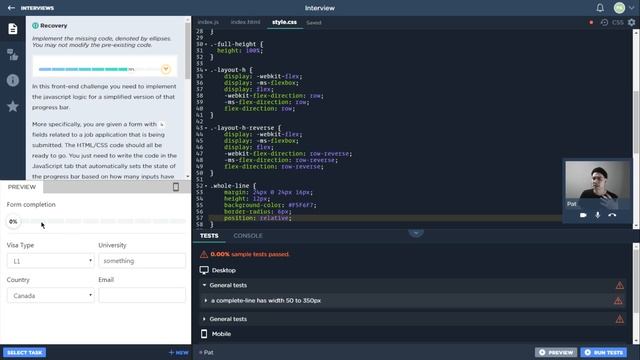Open the code history clock icon

click(604, 22)
